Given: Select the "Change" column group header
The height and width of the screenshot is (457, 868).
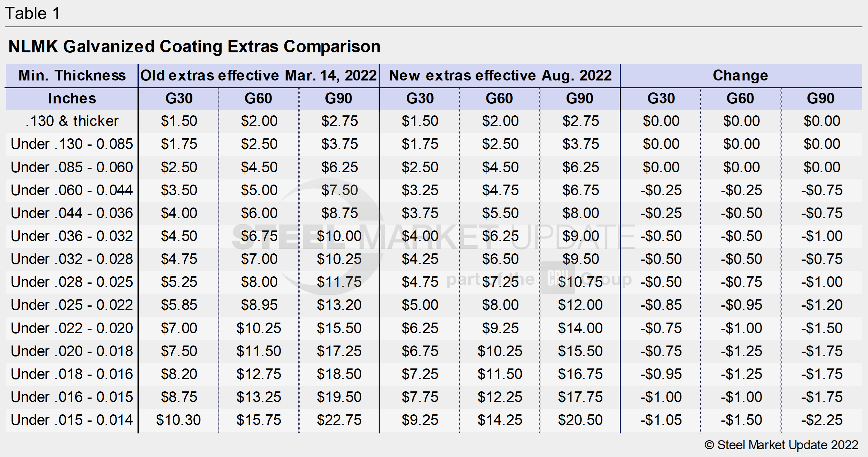Looking at the screenshot, I should click(x=740, y=76).
